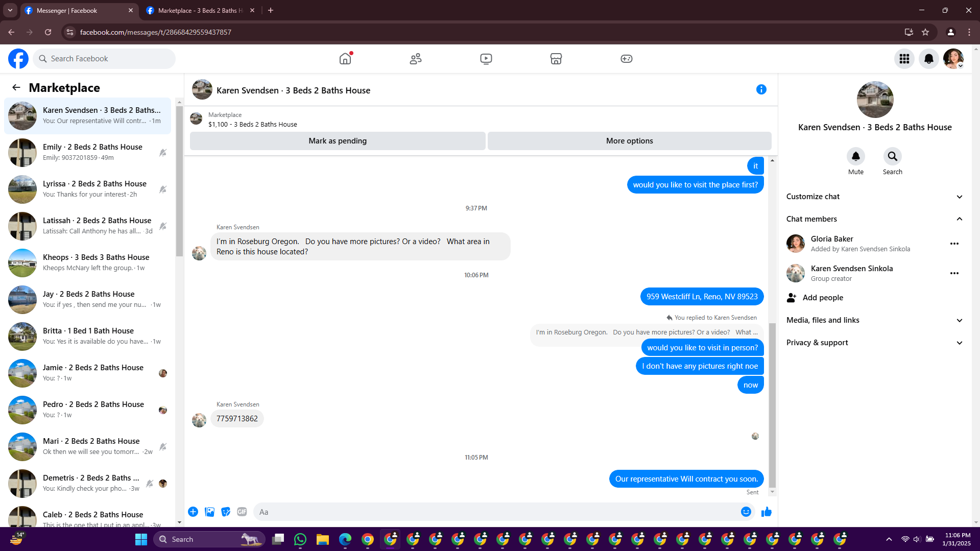Expand the Customize chat section
980x551 pixels.
point(875,197)
